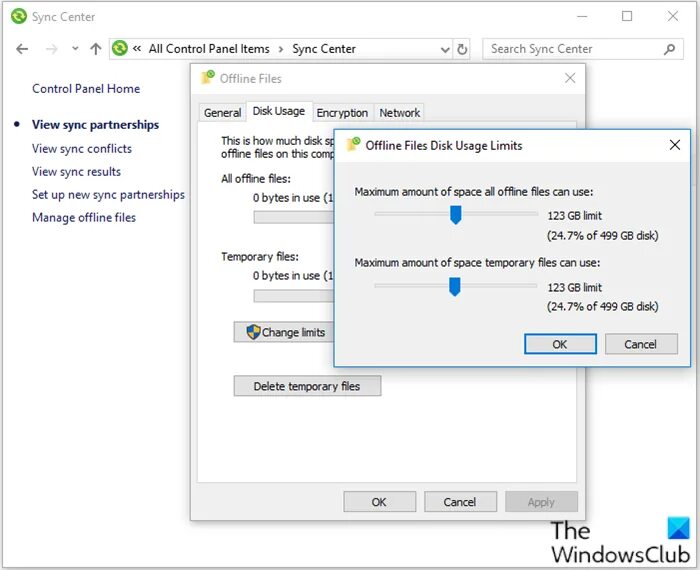Close the Sync Center window
Viewport: 700px width, 570px height.
tap(672, 17)
